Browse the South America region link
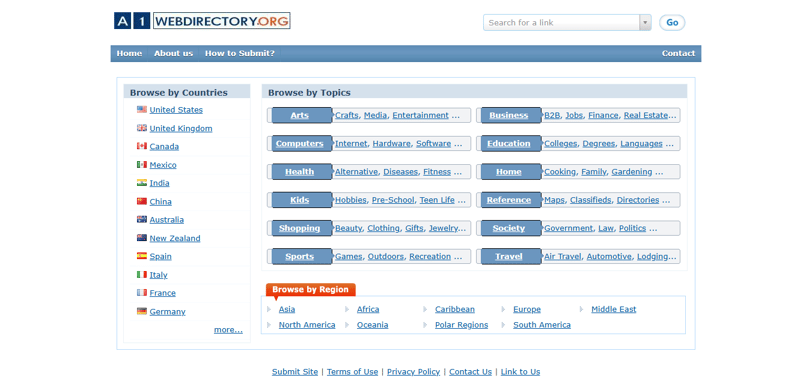 (x=542, y=325)
